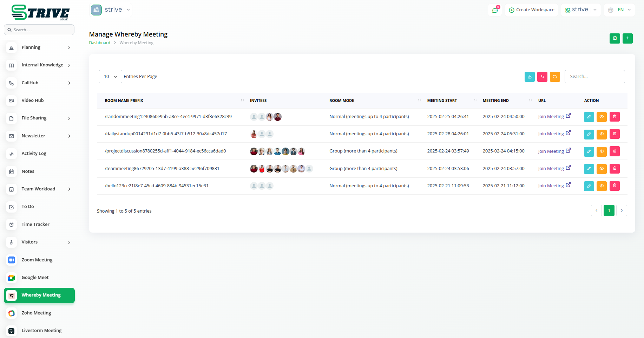
Task: Open the entries per page dropdown
Action: point(110,77)
